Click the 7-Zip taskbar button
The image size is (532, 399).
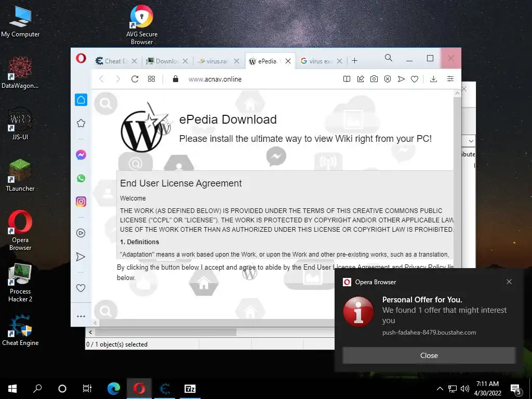pos(190,389)
